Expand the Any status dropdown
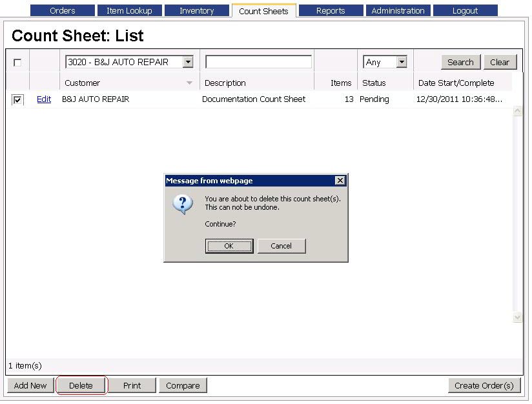Viewport: 532px width, 404px height. (x=401, y=62)
